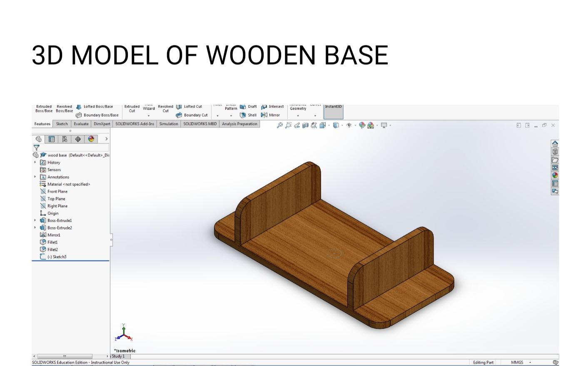Click the Revolved Cut button
Viewport: 588px width, 366px height.
(x=165, y=109)
